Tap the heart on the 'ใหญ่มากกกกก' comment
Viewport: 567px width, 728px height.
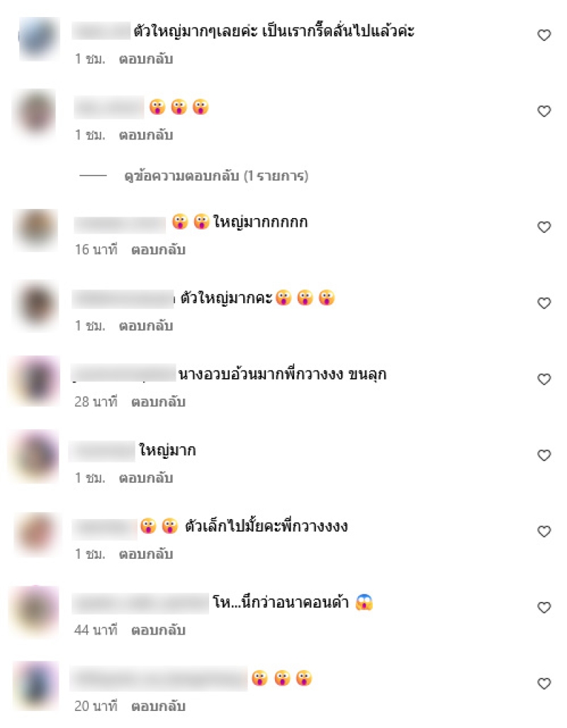[544, 227]
